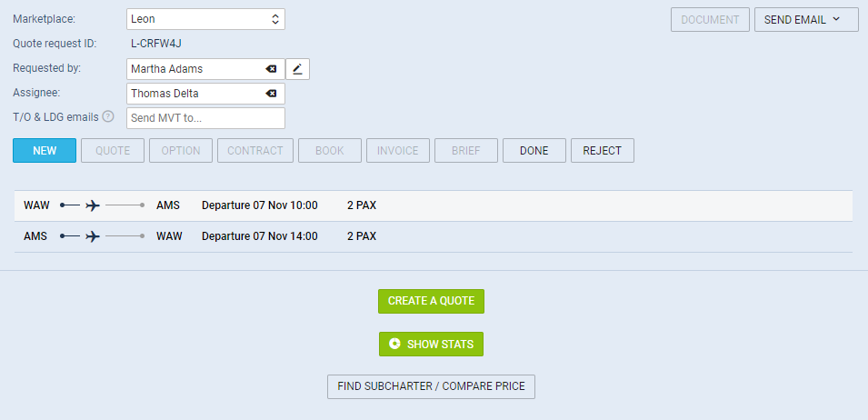Screen dimensions: 868x420
Task: Set status to REJECT
Action: 603,151
